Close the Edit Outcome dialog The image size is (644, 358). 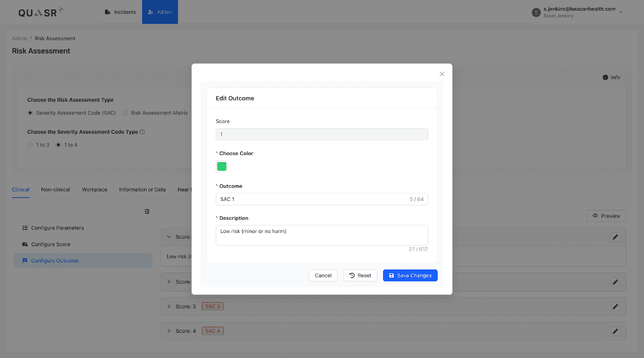point(442,74)
